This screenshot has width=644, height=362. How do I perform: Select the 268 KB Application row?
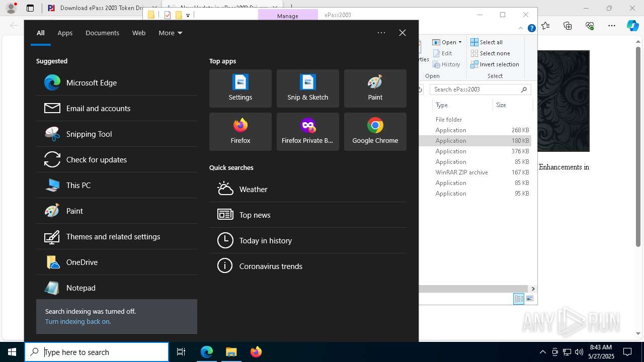point(475,130)
